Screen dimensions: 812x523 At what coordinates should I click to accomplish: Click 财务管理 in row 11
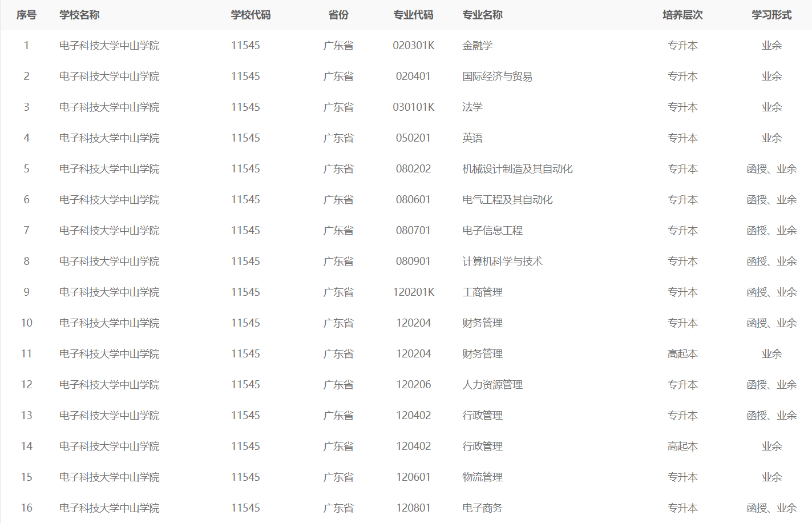point(482,354)
